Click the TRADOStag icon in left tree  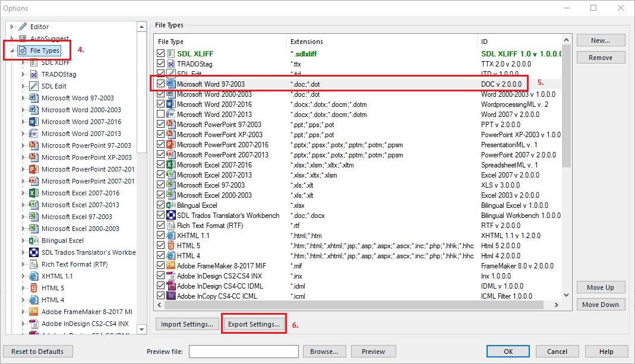34,74
